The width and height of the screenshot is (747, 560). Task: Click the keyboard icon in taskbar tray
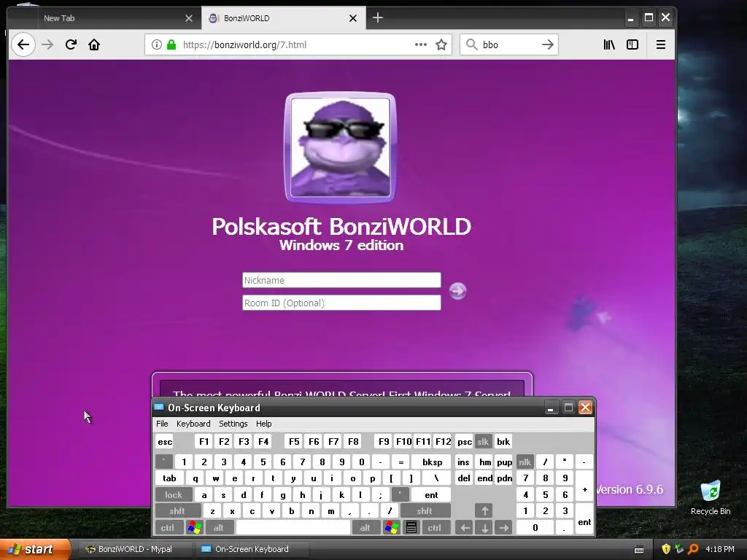[x=639, y=550]
